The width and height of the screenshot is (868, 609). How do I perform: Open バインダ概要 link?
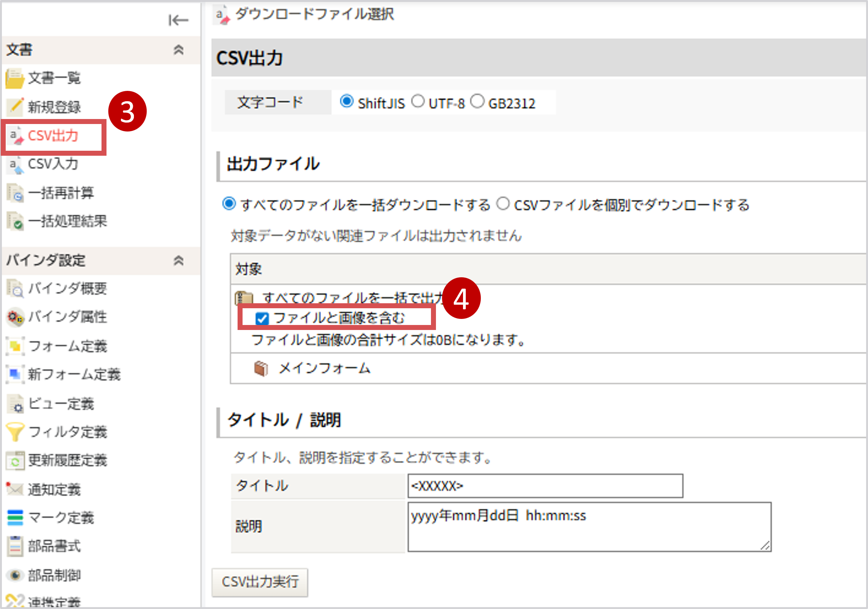coord(68,289)
